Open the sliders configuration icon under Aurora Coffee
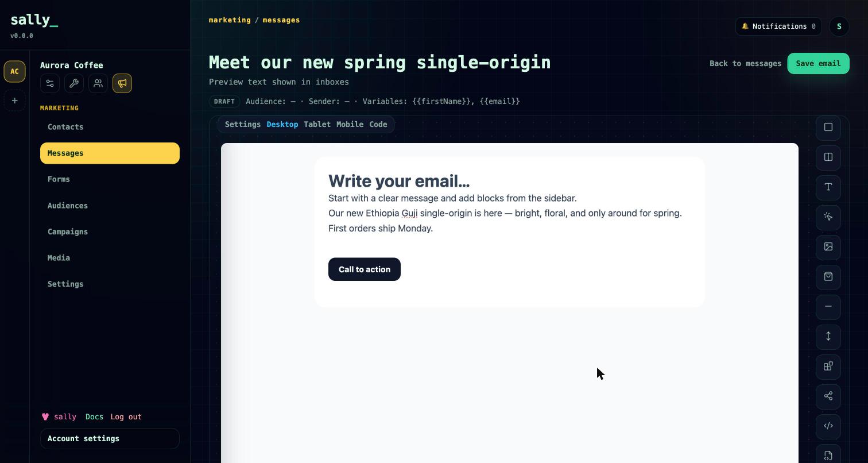 click(x=50, y=83)
